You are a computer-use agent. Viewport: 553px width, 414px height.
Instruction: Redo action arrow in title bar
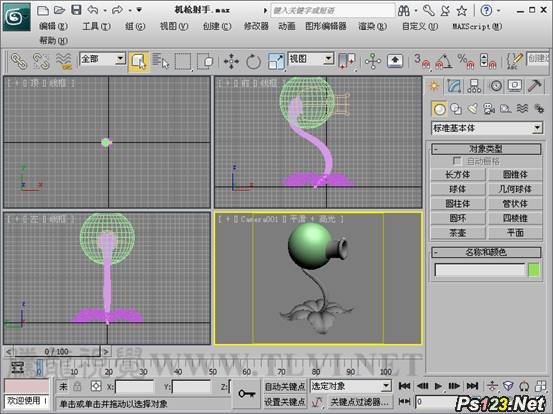tap(118, 10)
